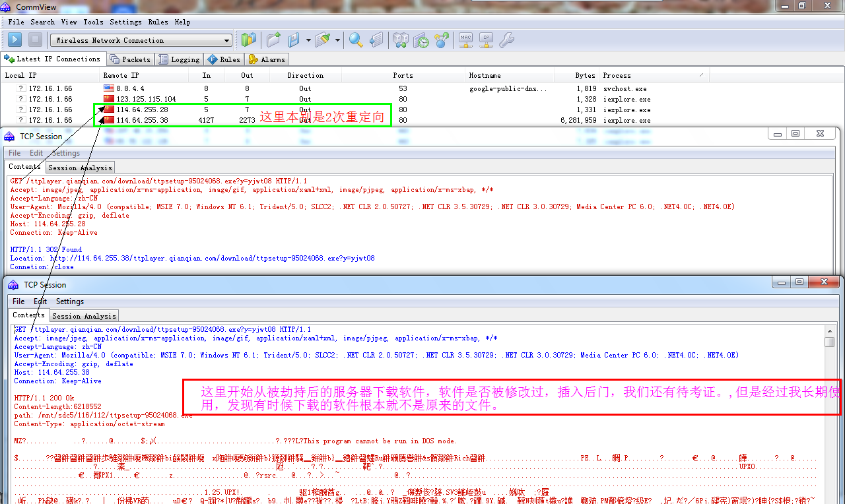845x504 pixels.
Task: Sort by the Process column header
Action: coord(654,75)
